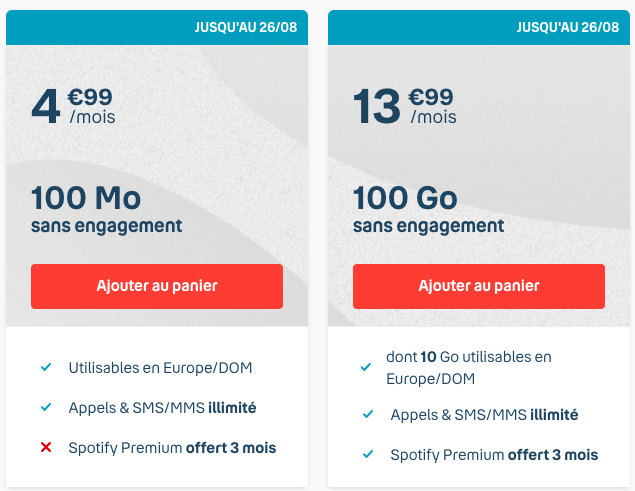635x491 pixels.
Task: Click right card's JUSQU'AU 26/08 banner
Action: tap(479, 27)
